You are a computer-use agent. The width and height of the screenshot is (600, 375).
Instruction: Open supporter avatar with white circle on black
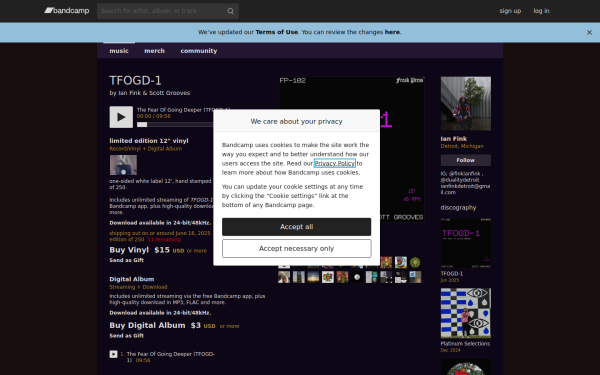tap(357, 277)
